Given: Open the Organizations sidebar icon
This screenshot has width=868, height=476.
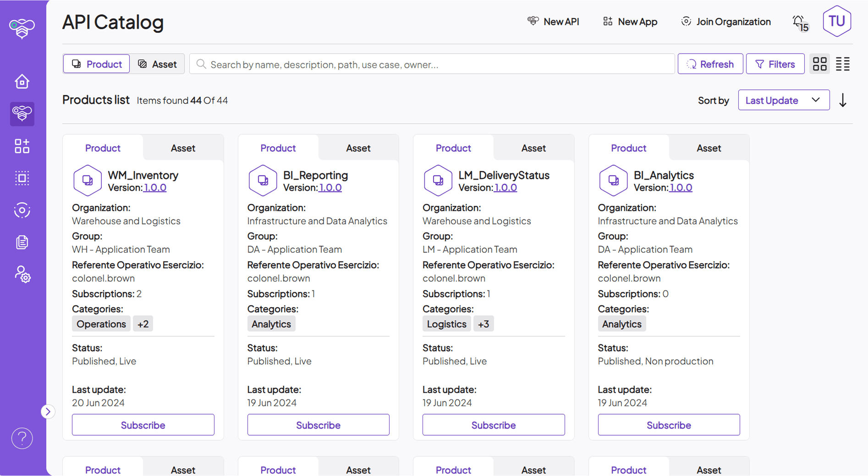Looking at the screenshot, I should pos(22,210).
